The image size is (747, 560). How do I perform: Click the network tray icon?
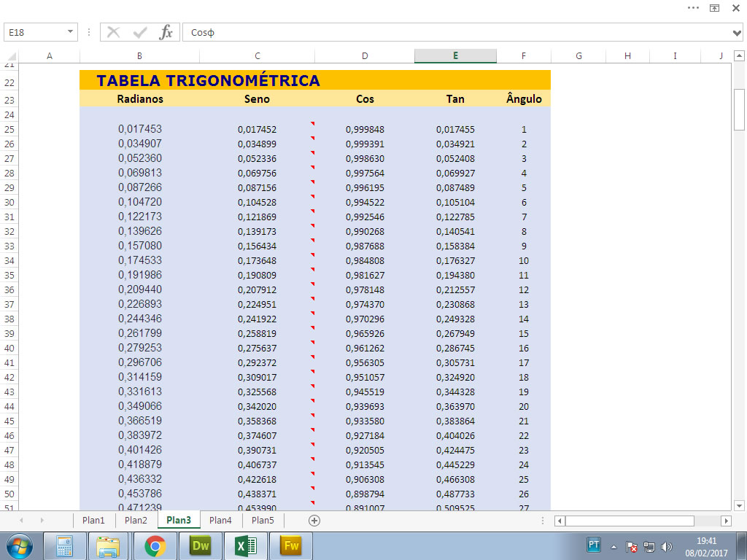[x=649, y=547]
